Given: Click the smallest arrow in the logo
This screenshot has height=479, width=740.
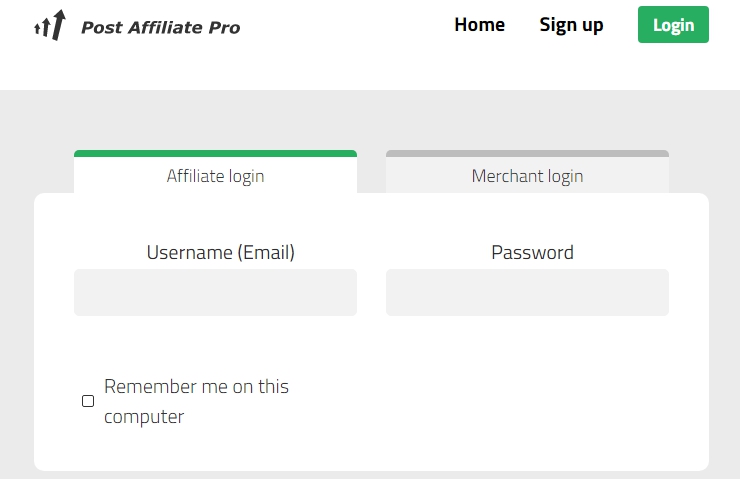Looking at the screenshot, I should click(x=37, y=29).
